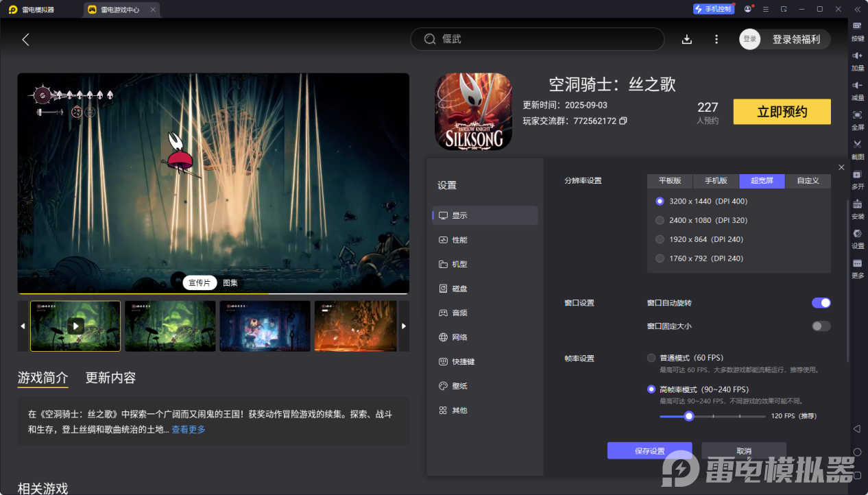This screenshot has width=868, height=495.
Task: Click the 宣传片 media toggle
Action: coord(200,282)
